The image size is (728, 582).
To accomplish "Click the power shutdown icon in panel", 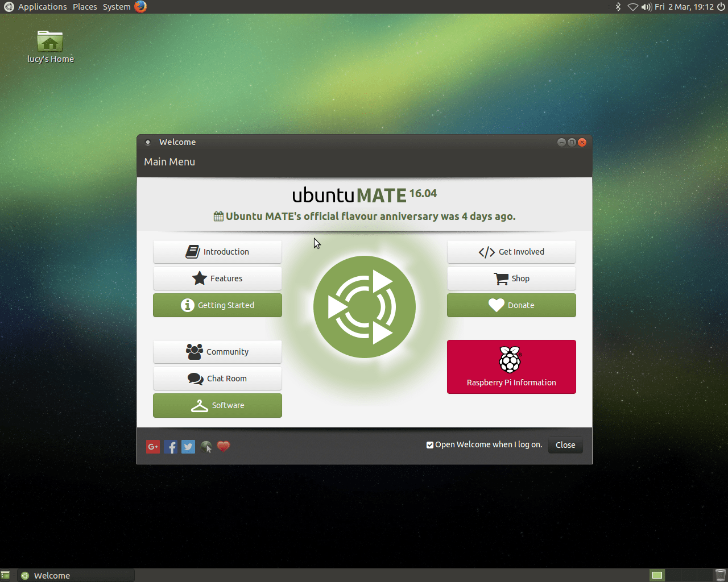I will (x=721, y=7).
